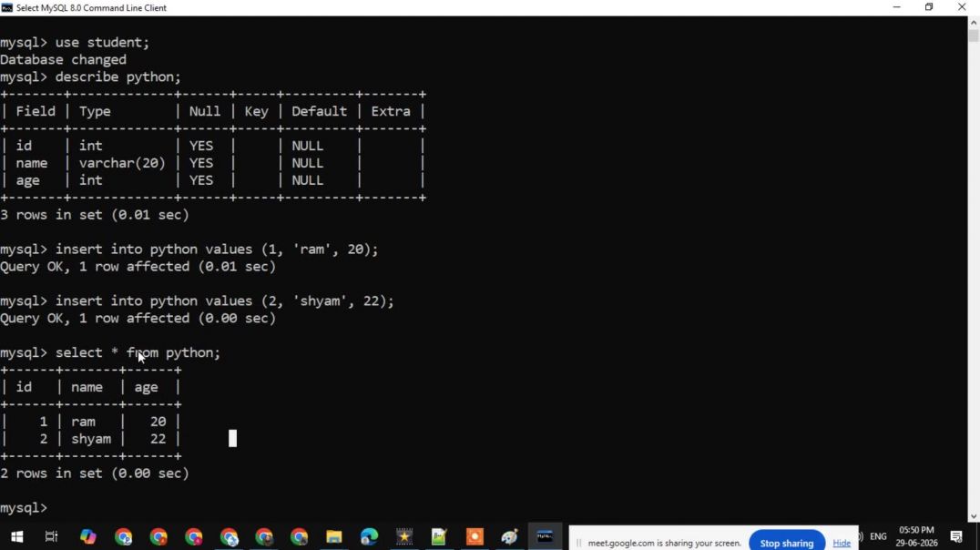Screen dimensions: 980x550
Task: Open the film-strip star app on taskbar
Action: tap(404, 536)
